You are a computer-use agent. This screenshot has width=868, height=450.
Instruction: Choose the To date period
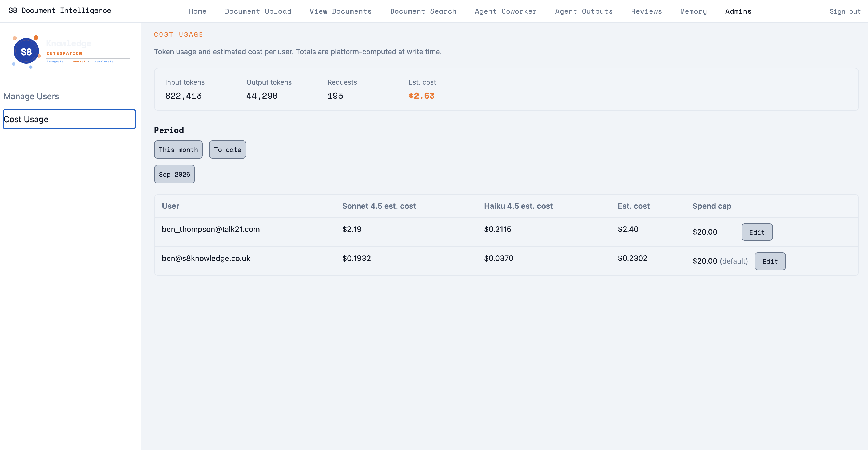click(228, 150)
